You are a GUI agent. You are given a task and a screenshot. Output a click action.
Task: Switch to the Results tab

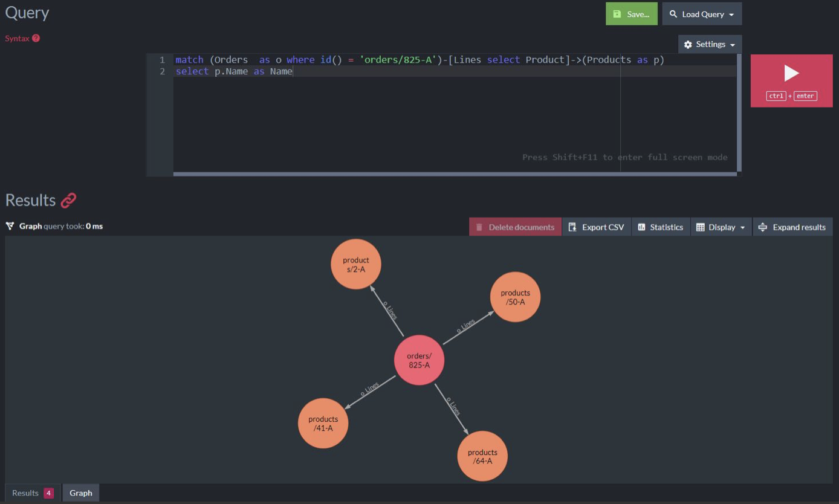tap(33, 493)
